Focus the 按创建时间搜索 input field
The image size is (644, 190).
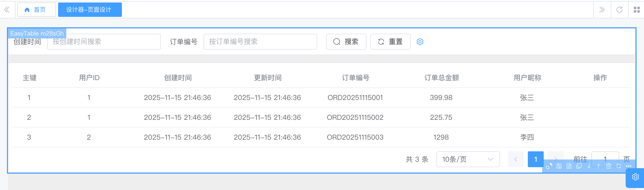point(104,42)
